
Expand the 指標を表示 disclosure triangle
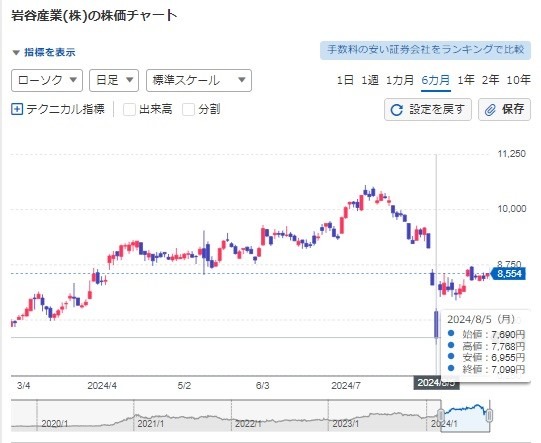[16, 53]
